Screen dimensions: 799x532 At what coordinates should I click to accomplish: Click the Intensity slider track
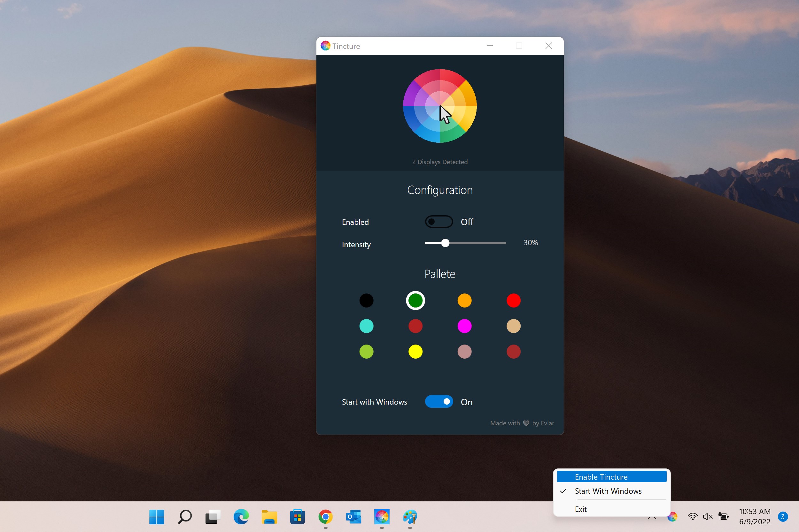[x=475, y=243]
